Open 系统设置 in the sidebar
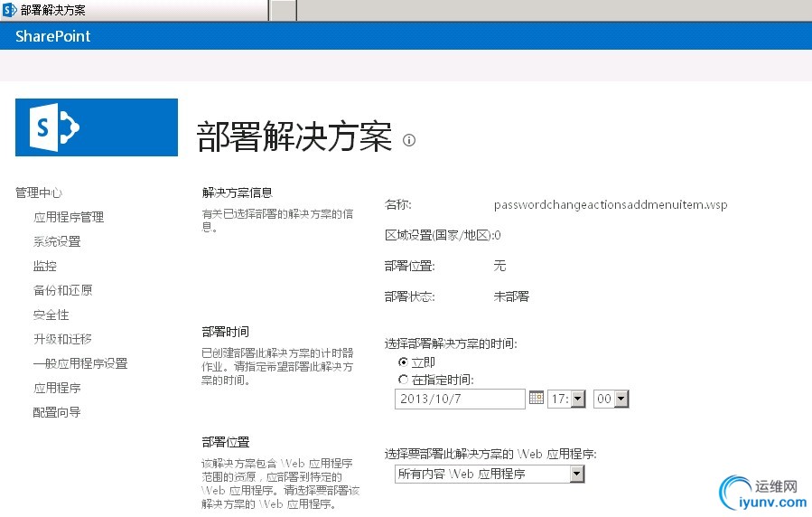Screen dimensions: 812x517 tap(57, 241)
